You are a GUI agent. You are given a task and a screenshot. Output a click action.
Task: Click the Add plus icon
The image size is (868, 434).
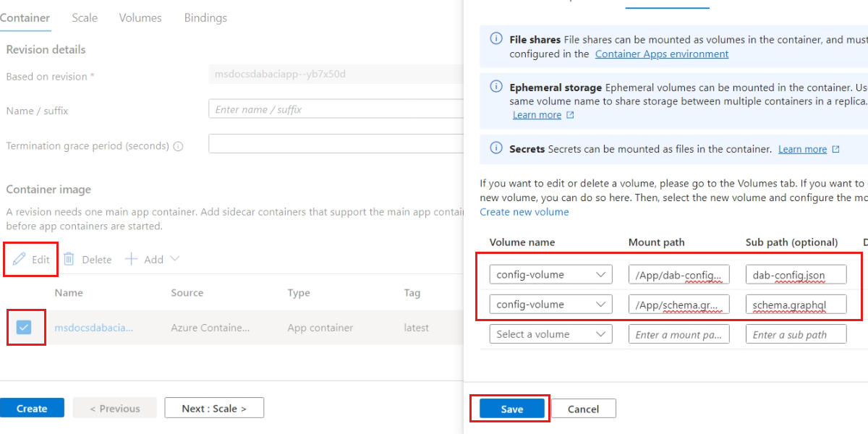click(x=130, y=259)
